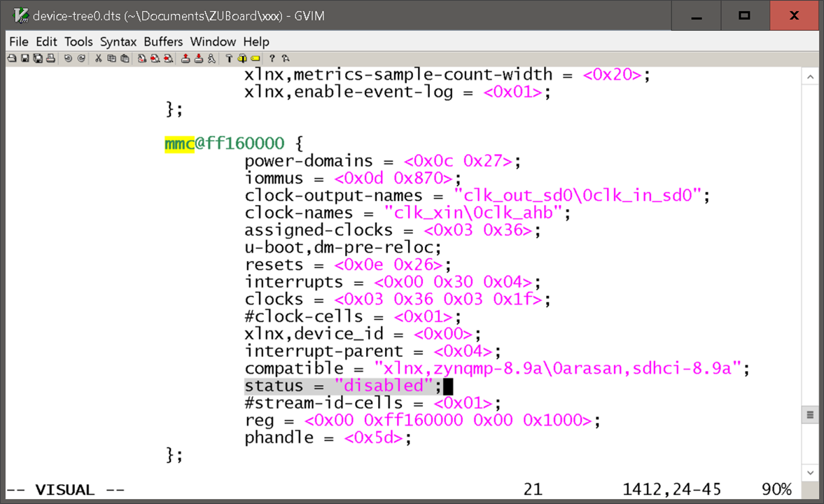Viewport: 824px width, 504px height.
Task: Click the Find Next toolbar icon
Action: click(155, 58)
